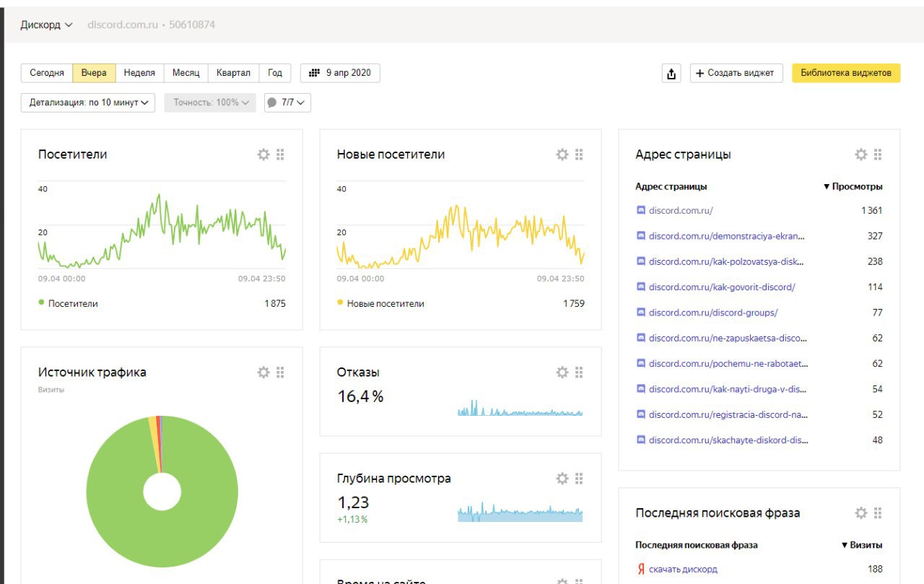This screenshot has height=584, width=924.
Task: Open settings gear of Последняя поисковая фраза widget
Action: pos(861,513)
